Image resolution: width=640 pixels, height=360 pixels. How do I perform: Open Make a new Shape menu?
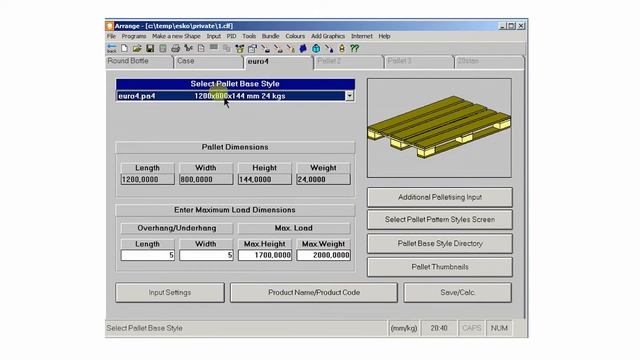point(176,36)
